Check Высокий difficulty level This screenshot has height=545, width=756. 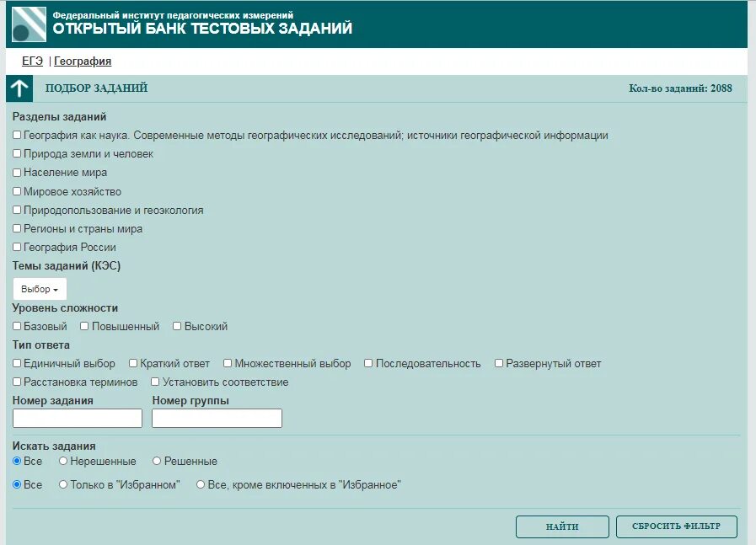click(x=177, y=326)
